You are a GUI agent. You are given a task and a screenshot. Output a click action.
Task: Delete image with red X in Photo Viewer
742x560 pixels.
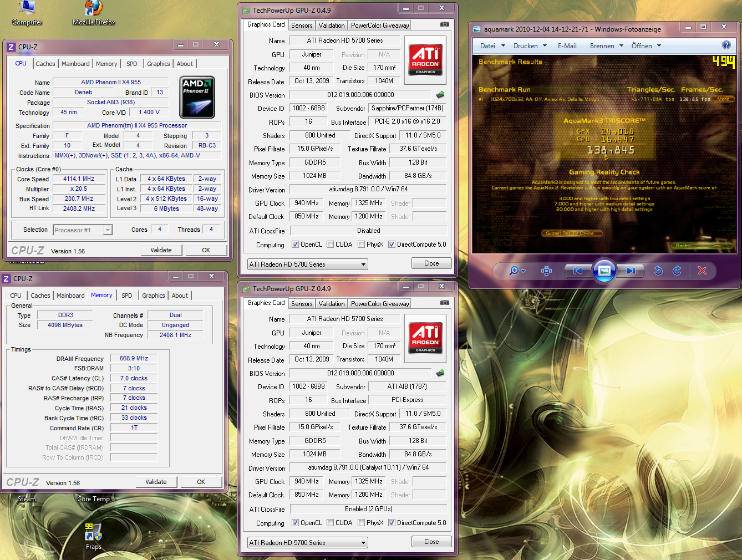click(702, 271)
